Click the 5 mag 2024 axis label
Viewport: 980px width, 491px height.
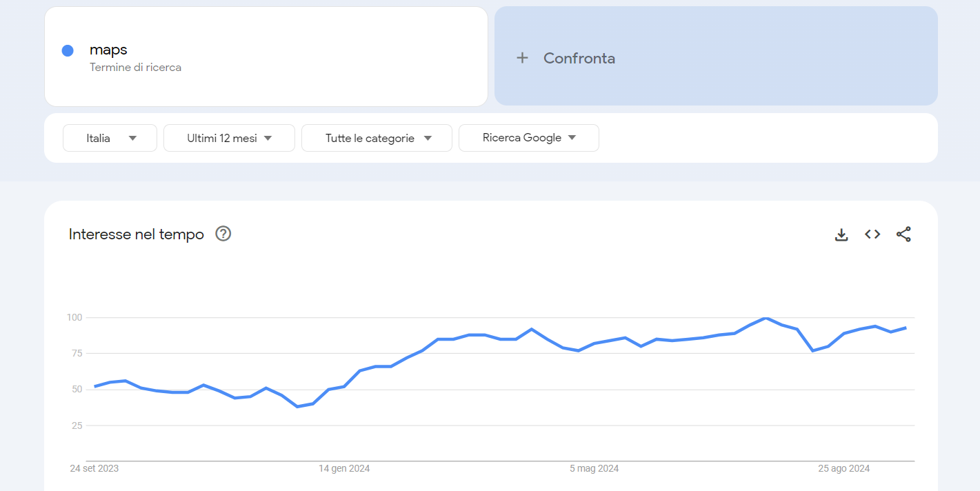[594, 469]
